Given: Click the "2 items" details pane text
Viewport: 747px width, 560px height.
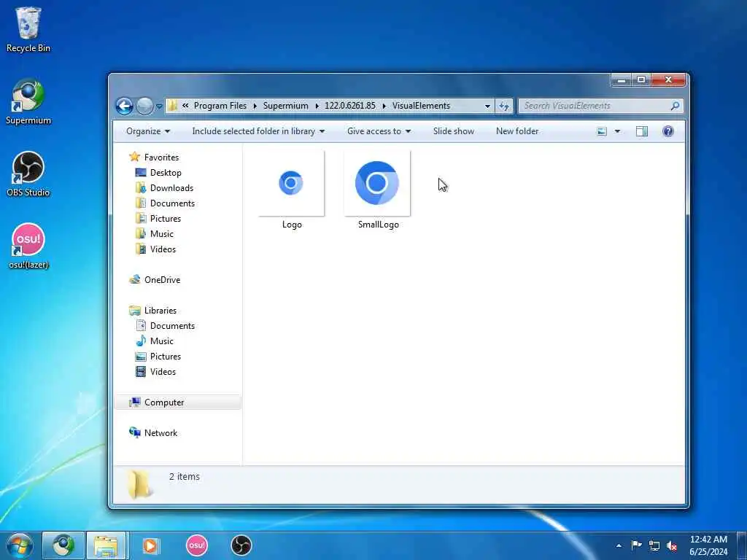Looking at the screenshot, I should click(x=185, y=476).
